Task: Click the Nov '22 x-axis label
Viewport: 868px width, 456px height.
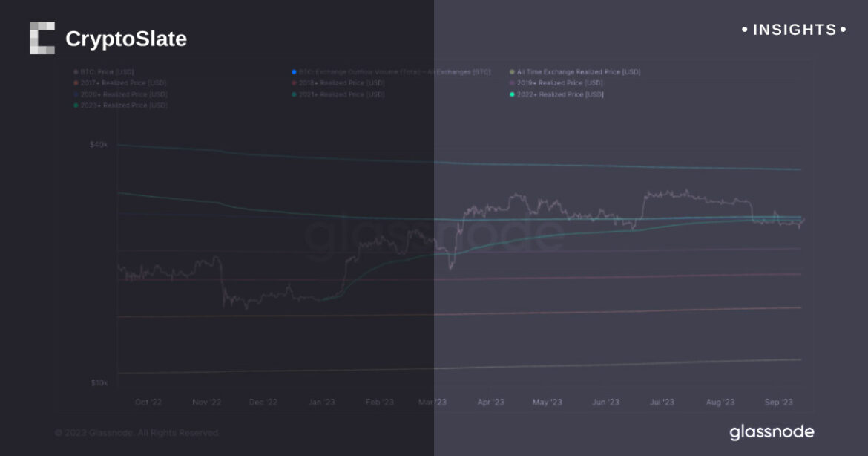Action: (206, 402)
